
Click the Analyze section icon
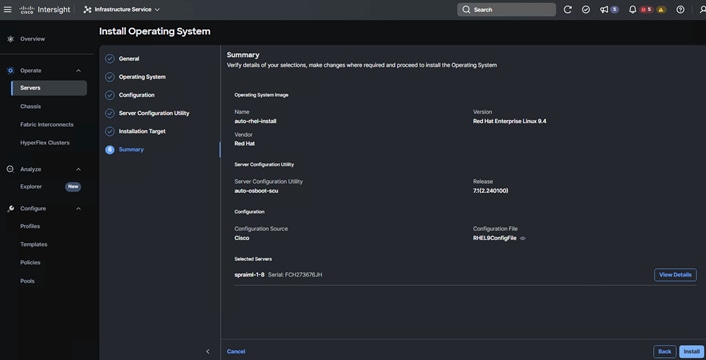click(x=10, y=169)
